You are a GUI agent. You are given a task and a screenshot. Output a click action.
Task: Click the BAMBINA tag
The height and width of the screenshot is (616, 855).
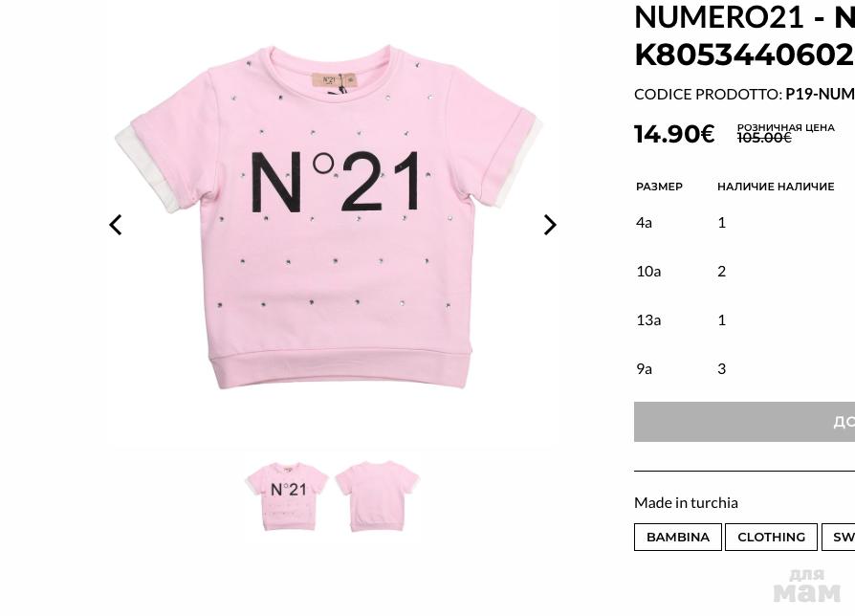(x=677, y=537)
